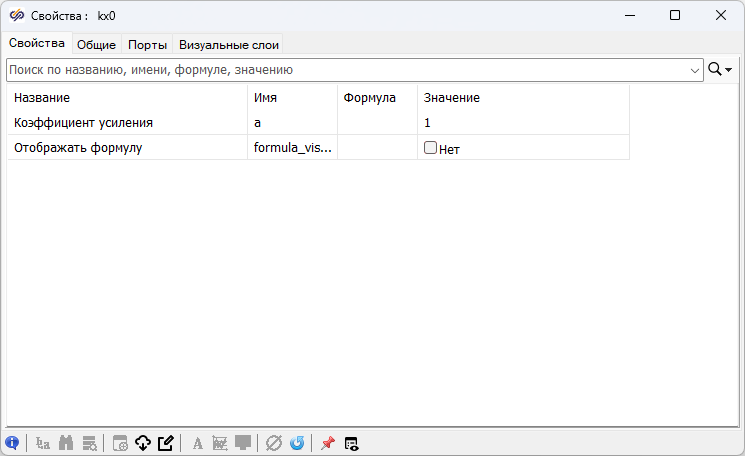Click the 'Значение' column header
The image size is (745, 456).
click(452, 98)
